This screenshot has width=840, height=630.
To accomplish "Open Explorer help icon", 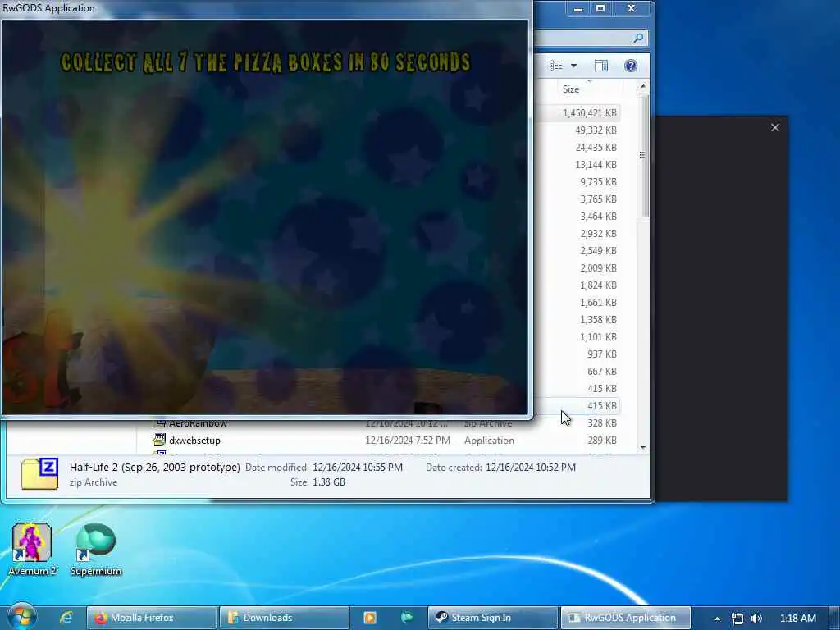I will point(631,66).
